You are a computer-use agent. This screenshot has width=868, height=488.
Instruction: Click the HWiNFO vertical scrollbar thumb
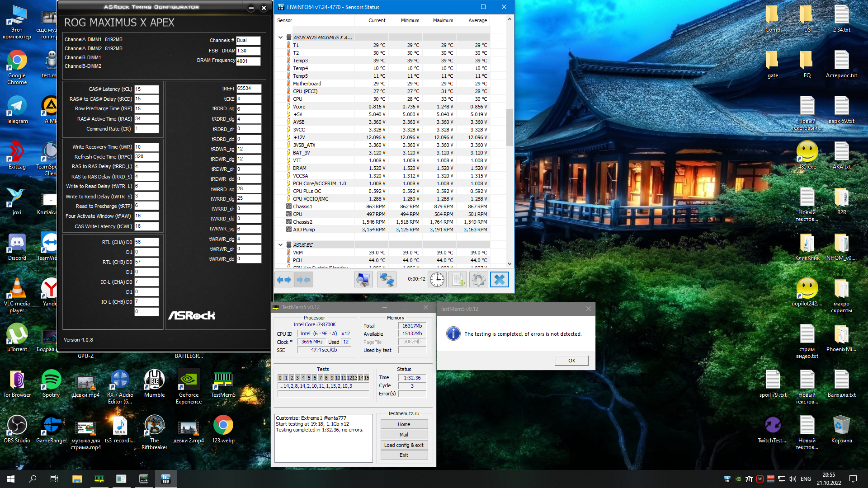pyautogui.click(x=509, y=127)
